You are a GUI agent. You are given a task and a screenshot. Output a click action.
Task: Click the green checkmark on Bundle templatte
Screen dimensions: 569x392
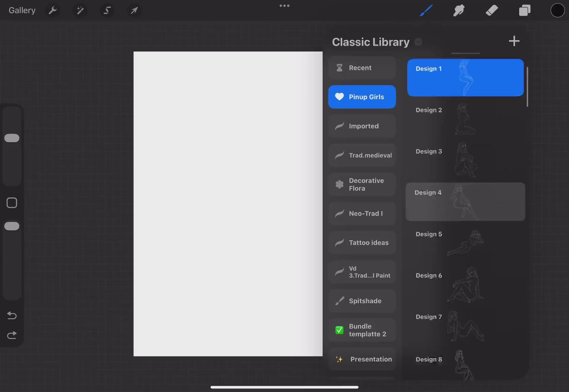[x=339, y=330]
